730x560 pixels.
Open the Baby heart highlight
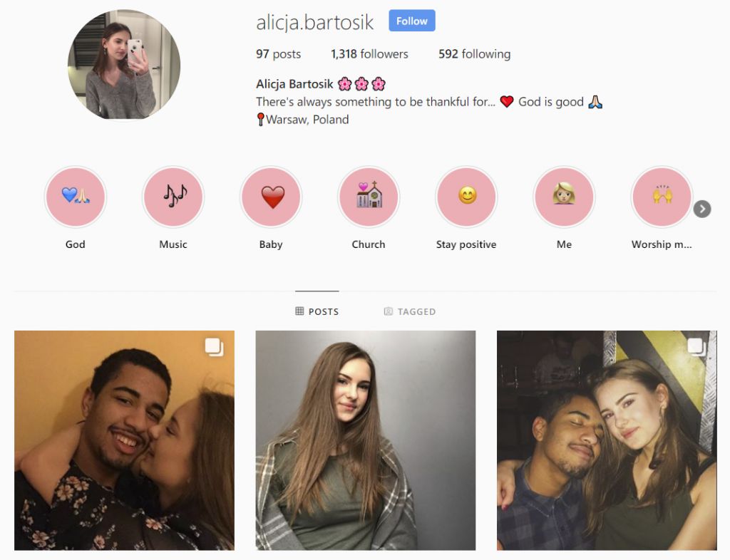(x=271, y=197)
